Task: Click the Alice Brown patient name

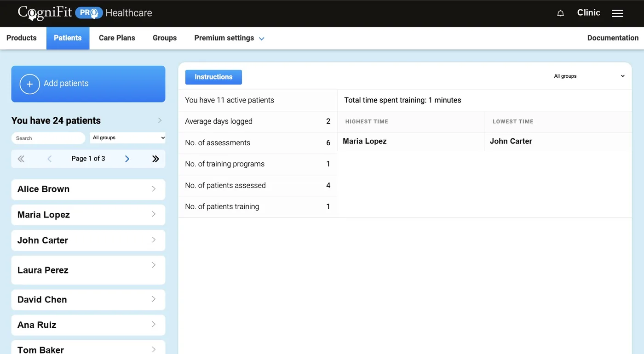Action: click(43, 189)
